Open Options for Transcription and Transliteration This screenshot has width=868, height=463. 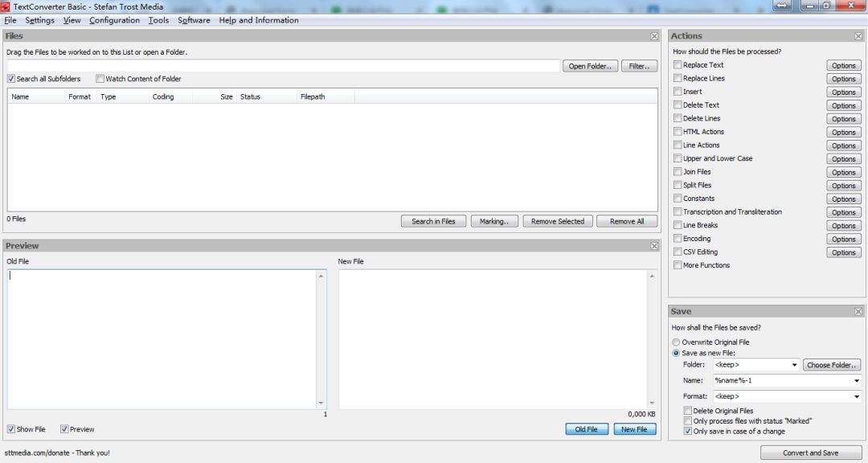pyautogui.click(x=844, y=212)
